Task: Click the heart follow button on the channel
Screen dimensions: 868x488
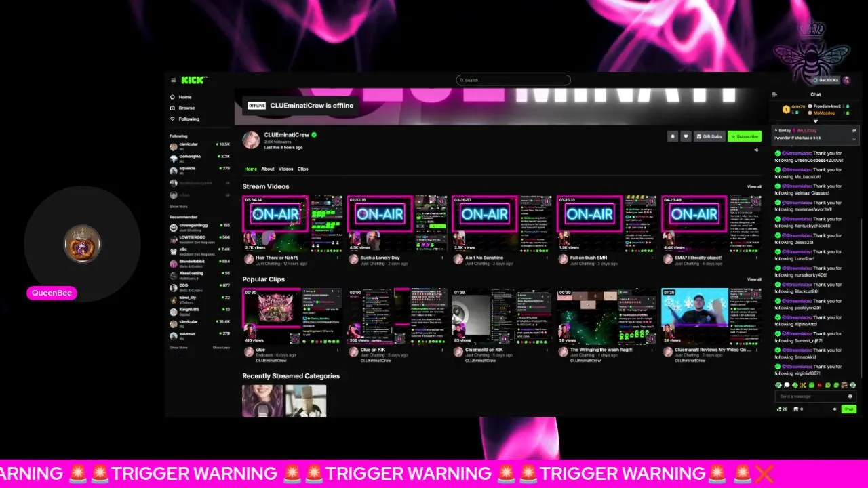Action: [686, 136]
